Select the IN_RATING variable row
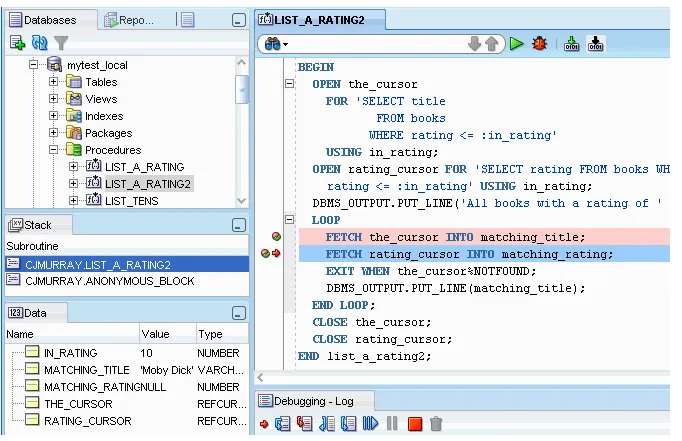This screenshot has height=441, width=682. point(127,353)
